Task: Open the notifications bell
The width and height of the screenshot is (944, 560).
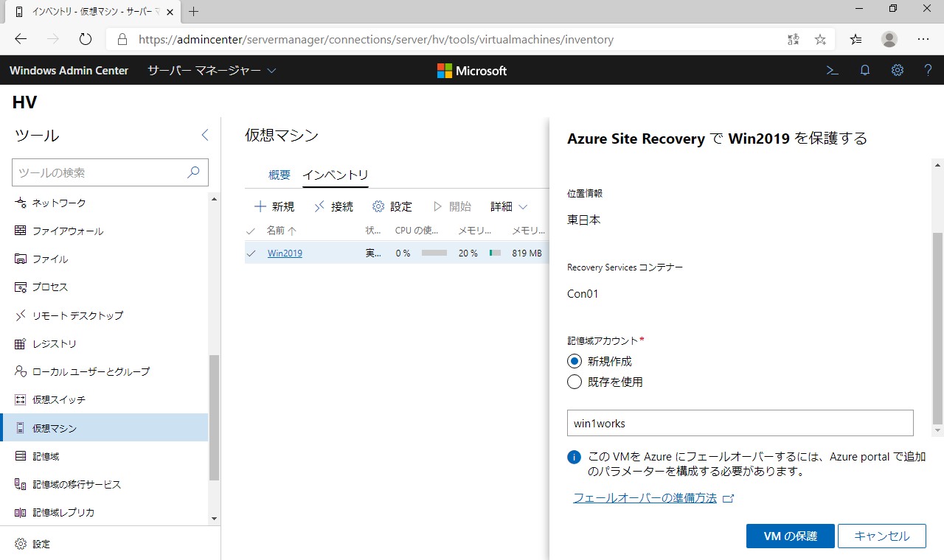Action: point(865,71)
